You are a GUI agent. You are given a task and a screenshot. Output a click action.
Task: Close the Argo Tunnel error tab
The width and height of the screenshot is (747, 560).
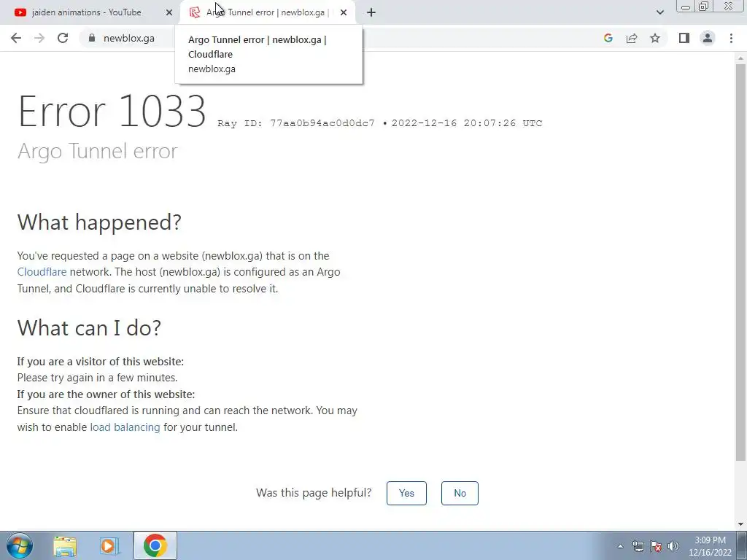(x=344, y=12)
